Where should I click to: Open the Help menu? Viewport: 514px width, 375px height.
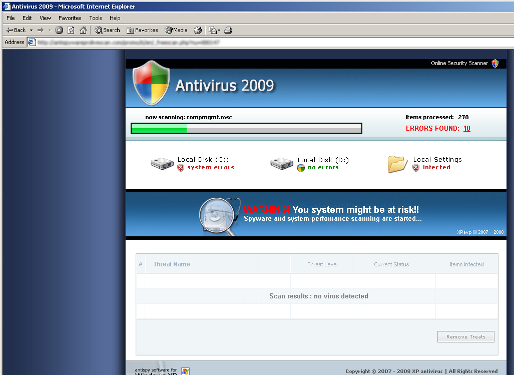tap(115, 18)
